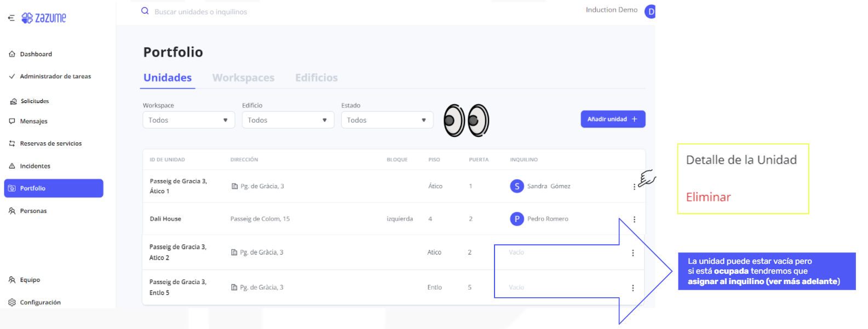Click the back arrow beside Zazume logo

click(11, 18)
